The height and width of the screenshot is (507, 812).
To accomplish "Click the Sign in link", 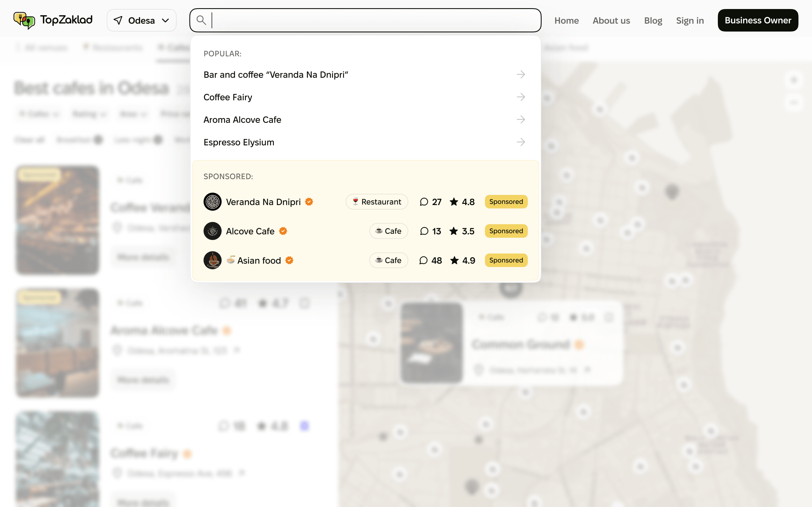I will 690,20.
